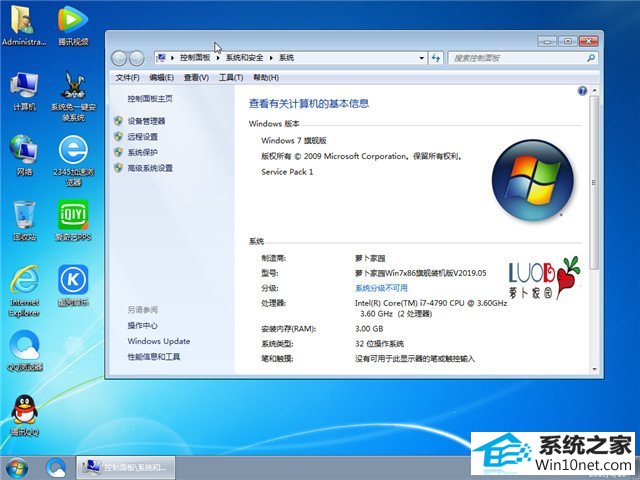This screenshot has height=480, width=640.
Task: Select the 控制面板\系统 taskbar window button
Action: click(x=126, y=467)
